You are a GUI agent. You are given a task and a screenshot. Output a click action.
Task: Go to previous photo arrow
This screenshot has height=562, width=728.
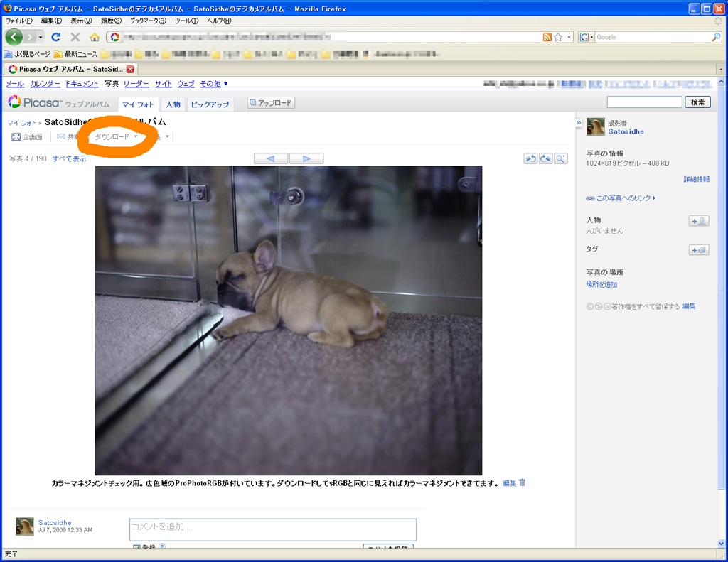click(271, 158)
